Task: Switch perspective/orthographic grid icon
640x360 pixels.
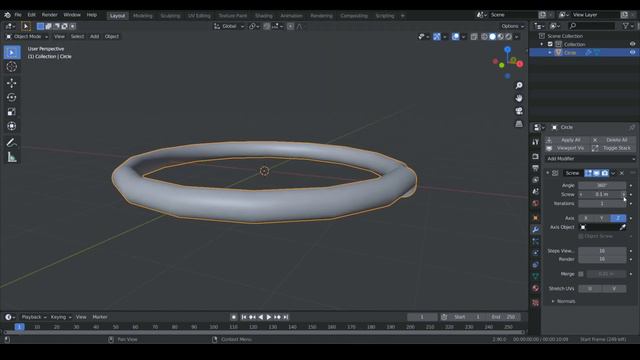Action: pyautogui.click(x=519, y=124)
